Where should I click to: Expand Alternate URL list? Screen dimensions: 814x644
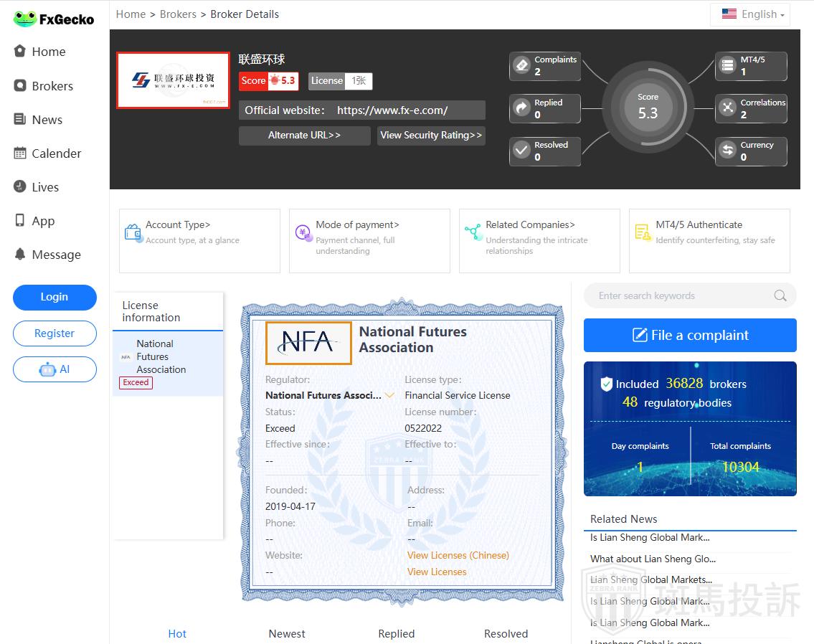(304, 136)
